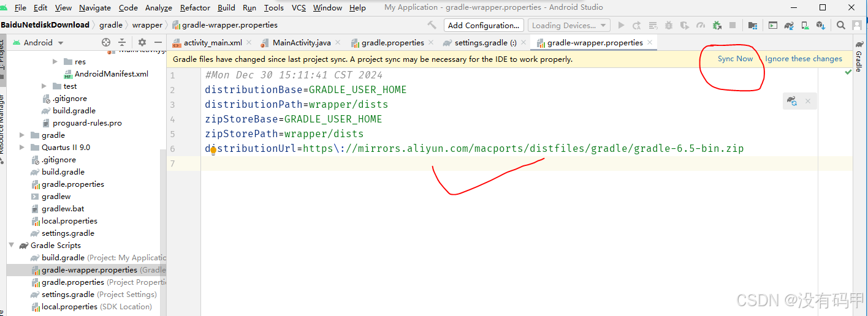Image resolution: width=868 pixels, height=316 pixels.
Task: Open the Navigate menu
Action: tap(95, 8)
